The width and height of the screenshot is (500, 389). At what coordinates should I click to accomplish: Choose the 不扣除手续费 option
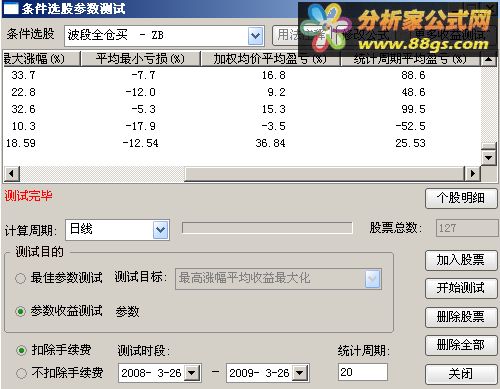pos(21,373)
